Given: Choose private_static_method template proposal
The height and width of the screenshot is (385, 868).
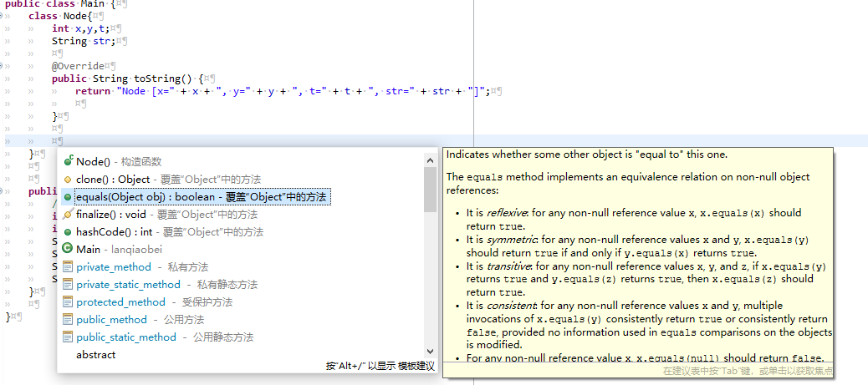Looking at the screenshot, I should [x=128, y=284].
